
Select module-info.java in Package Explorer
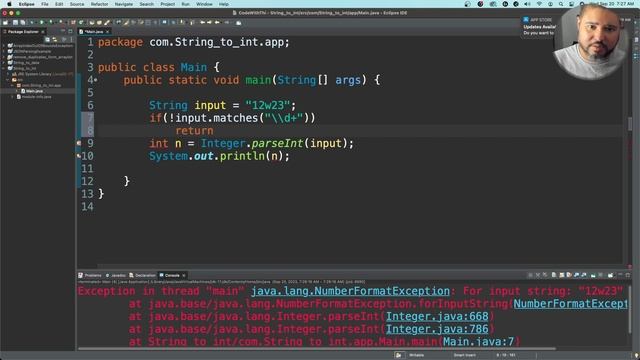(x=37, y=97)
